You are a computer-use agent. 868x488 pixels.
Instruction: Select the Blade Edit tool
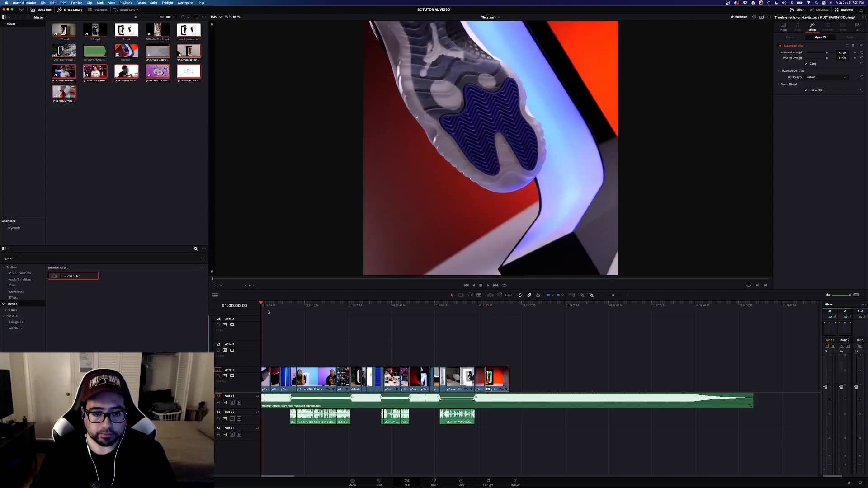coord(479,295)
